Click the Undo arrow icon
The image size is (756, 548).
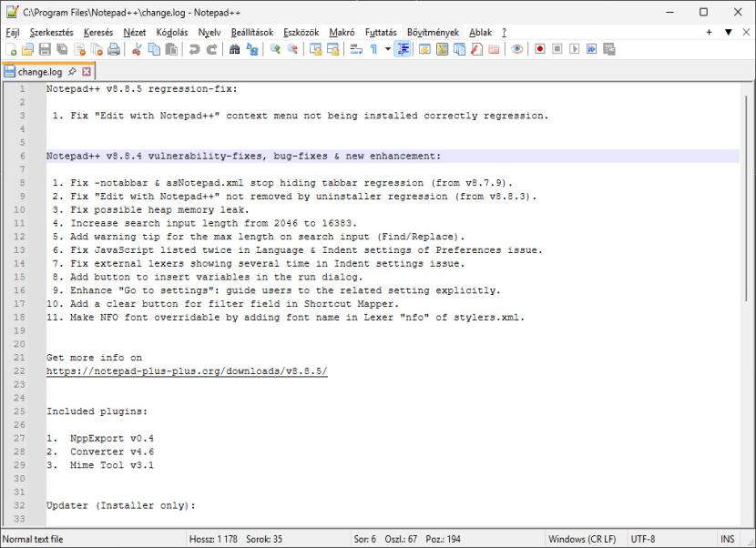[x=194, y=49]
